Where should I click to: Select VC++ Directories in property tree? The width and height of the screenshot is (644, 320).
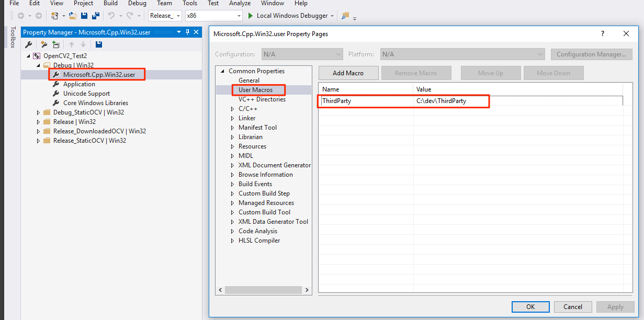(x=262, y=99)
